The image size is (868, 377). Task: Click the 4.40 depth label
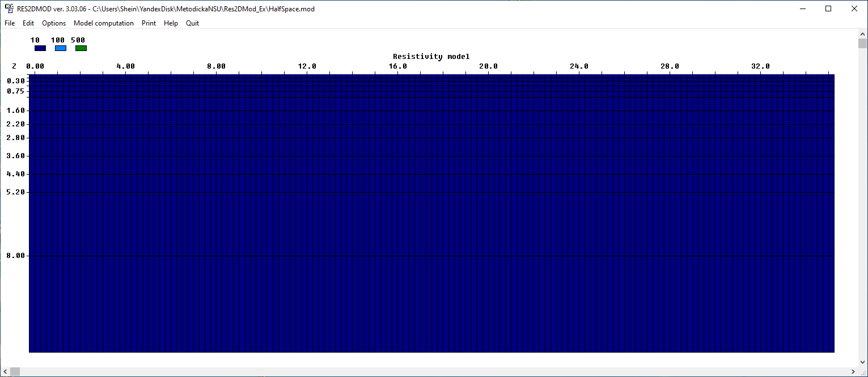tap(16, 174)
